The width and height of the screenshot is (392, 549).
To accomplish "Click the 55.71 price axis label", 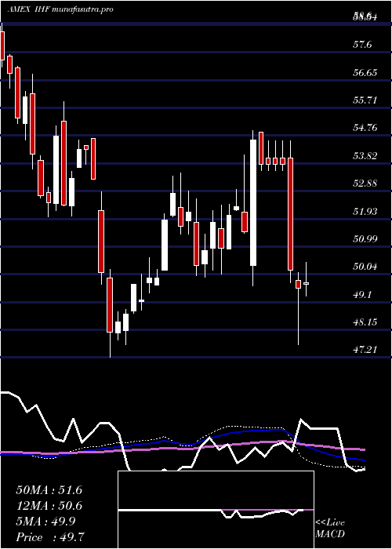I will (365, 100).
